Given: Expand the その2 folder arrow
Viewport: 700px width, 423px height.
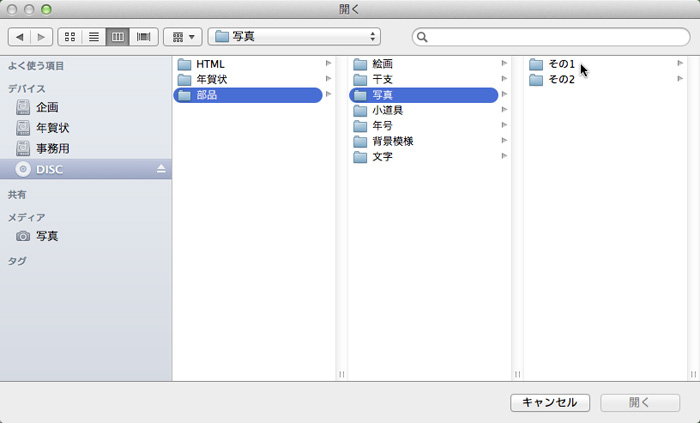Looking at the screenshot, I should [680, 79].
